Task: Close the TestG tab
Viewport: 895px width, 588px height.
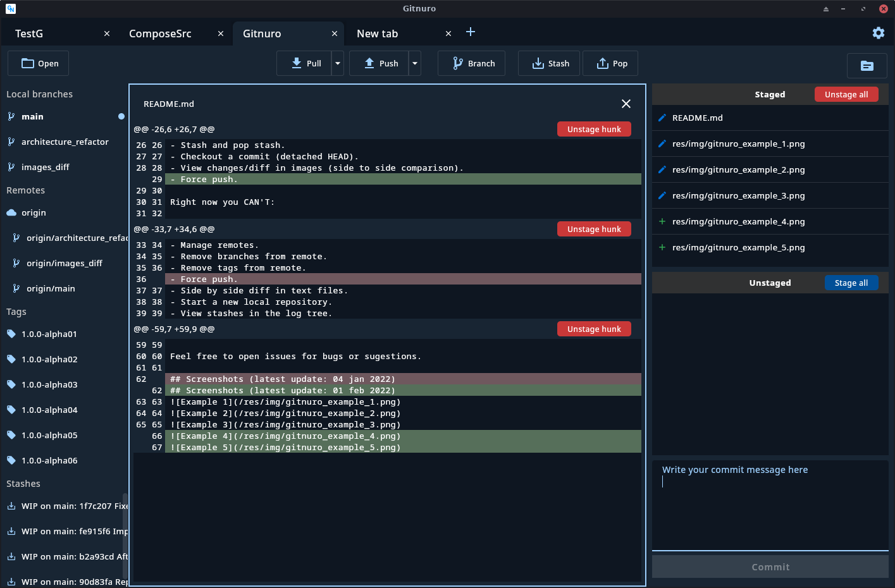Action: click(107, 34)
